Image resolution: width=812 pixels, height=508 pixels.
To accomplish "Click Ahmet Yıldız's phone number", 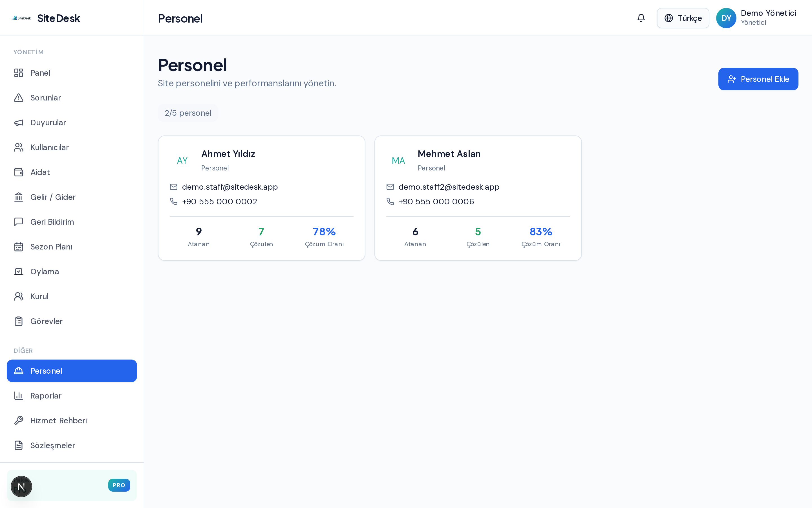I will (220, 202).
